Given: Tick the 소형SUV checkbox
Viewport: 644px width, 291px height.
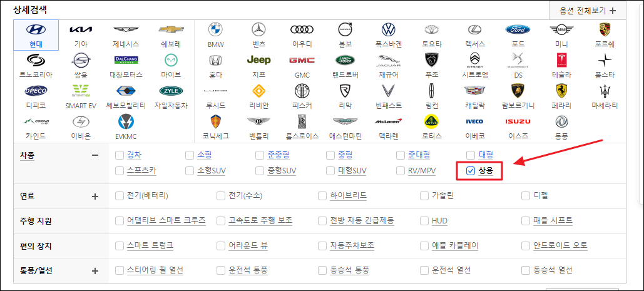Looking at the screenshot, I should coord(190,171).
